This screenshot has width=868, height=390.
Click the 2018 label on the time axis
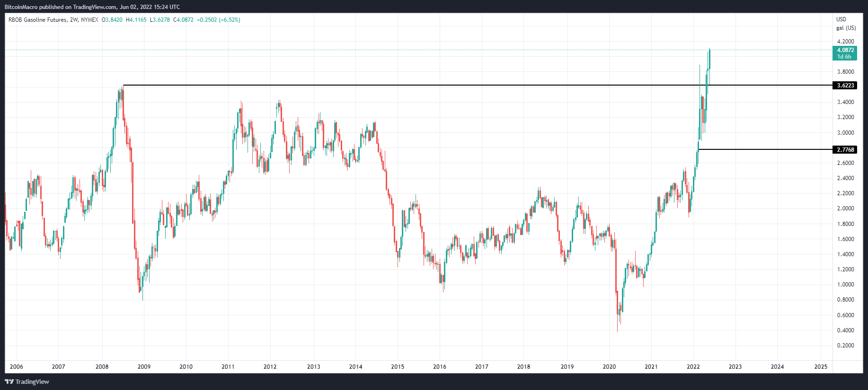[523, 367]
